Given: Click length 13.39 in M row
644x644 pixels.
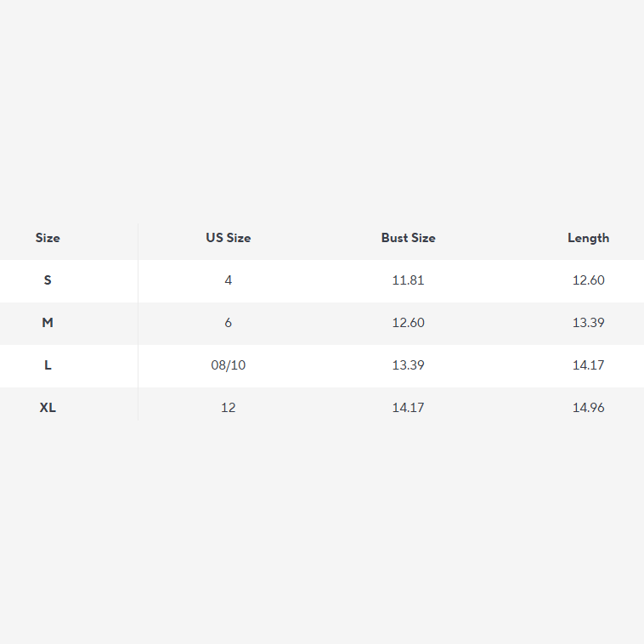Looking at the screenshot, I should pos(588,323).
